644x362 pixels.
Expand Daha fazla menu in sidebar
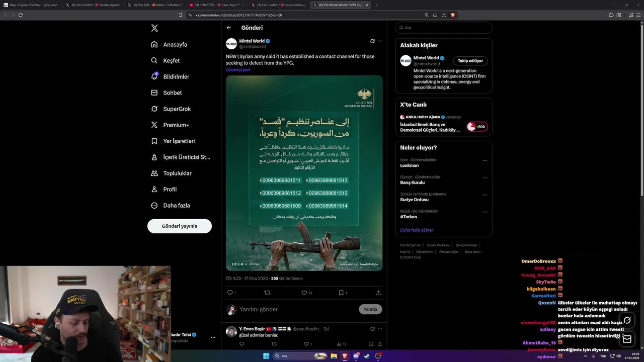170,206
